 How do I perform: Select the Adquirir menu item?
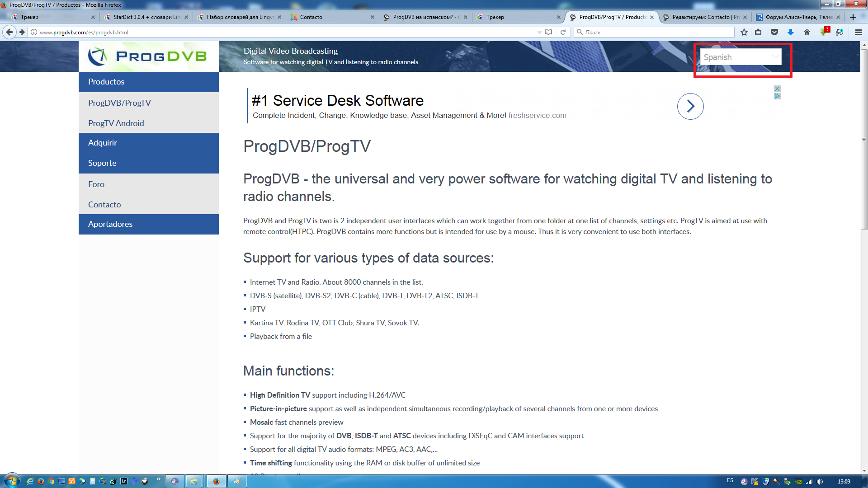click(103, 142)
